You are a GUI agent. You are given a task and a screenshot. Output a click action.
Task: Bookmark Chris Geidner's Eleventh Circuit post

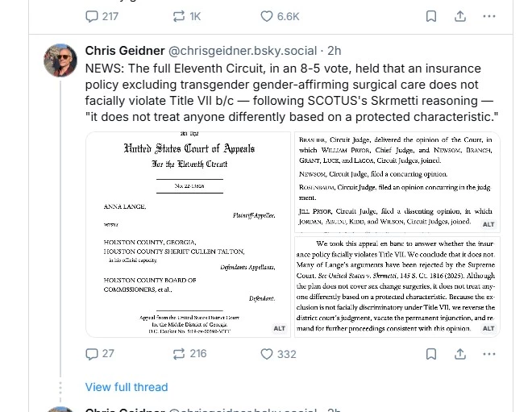click(x=431, y=354)
